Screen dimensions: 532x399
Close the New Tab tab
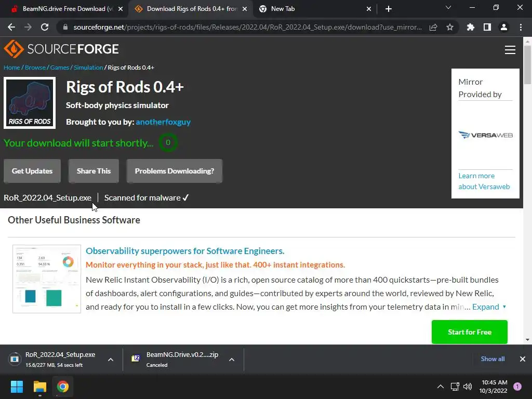click(369, 9)
